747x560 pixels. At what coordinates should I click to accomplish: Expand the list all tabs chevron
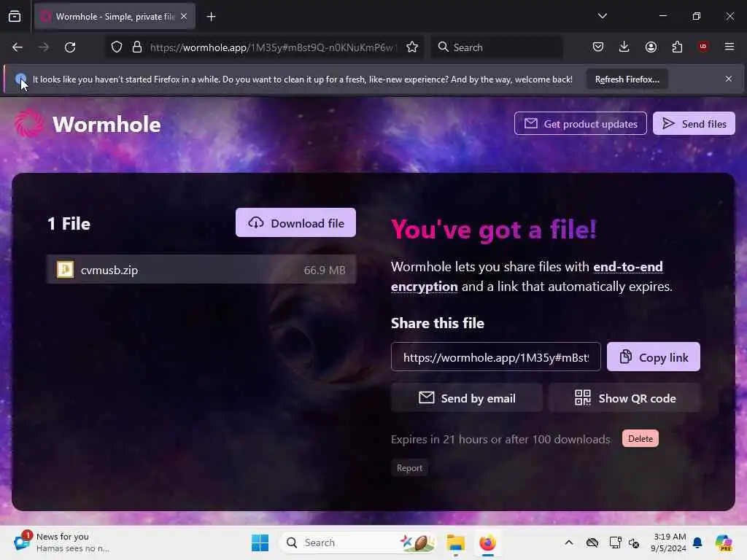click(x=602, y=16)
